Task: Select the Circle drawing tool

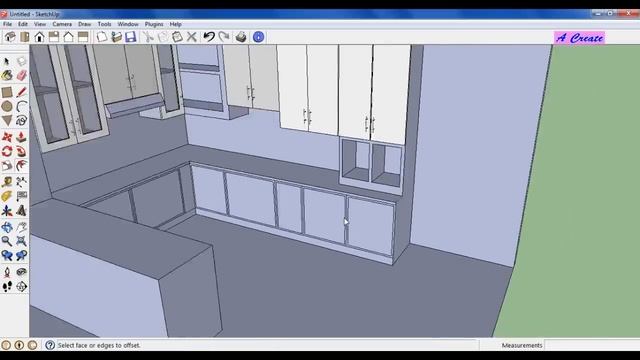Action: (x=7, y=107)
